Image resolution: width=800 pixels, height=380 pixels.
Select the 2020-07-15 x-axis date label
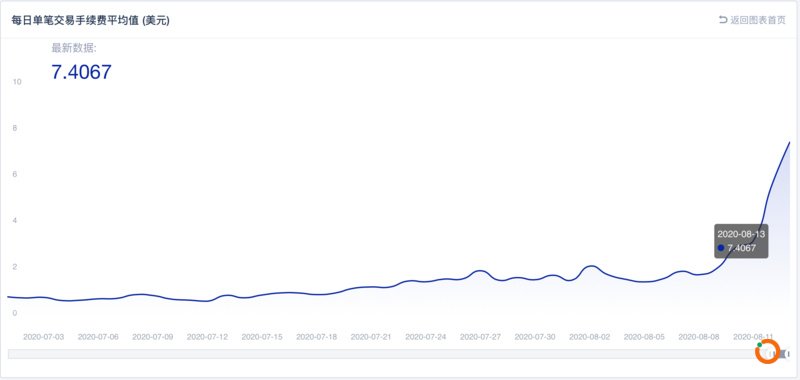(x=262, y=337)
